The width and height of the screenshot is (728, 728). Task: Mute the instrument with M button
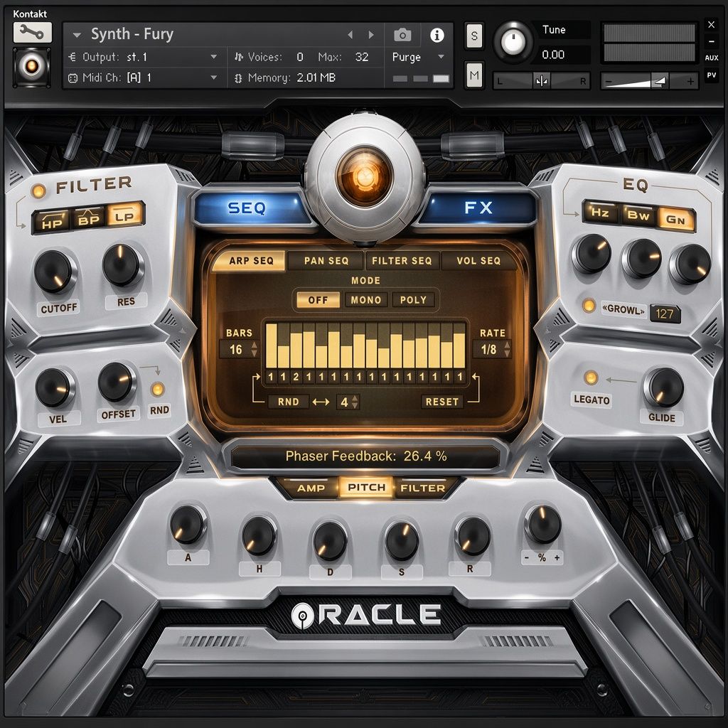point(474,75)
